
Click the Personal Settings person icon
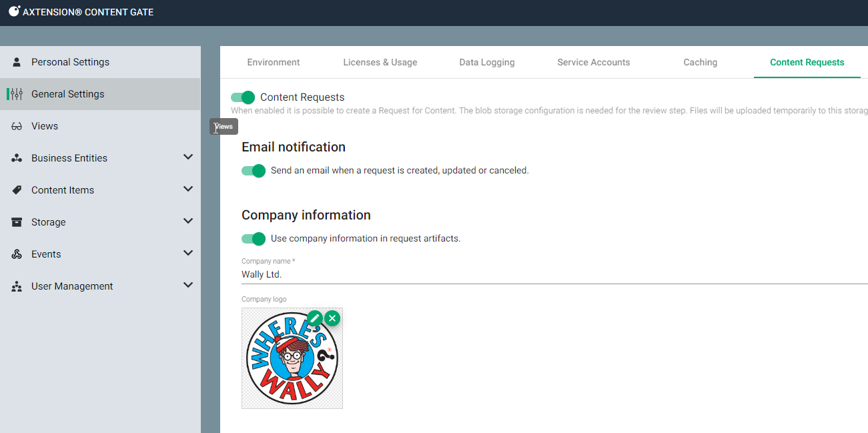pos(17,62)
